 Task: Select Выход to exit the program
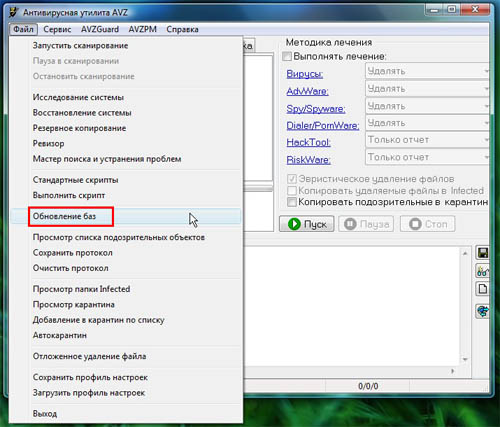point(126,414)
